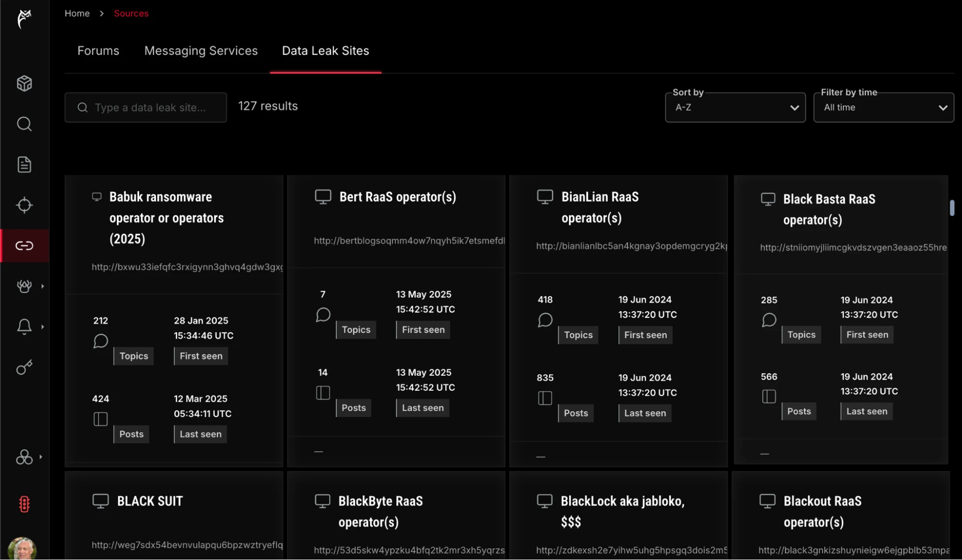The image size is (962, 560).
Task: Open the document reports icon in the sidebar
Action: pyautogui.click(x=24, y=165)
